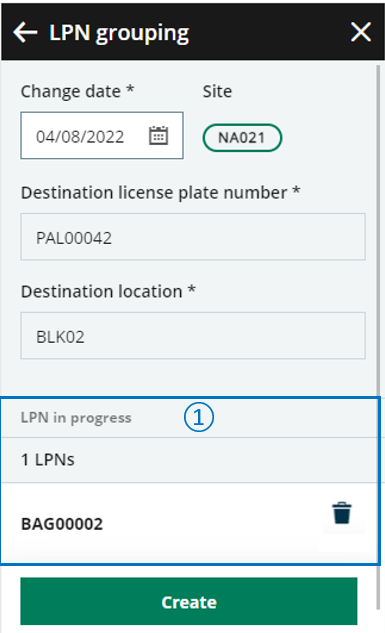This screenshot has width=385, height=633.
Task: Close the LPN grouping page
Action: pos(360,32)
